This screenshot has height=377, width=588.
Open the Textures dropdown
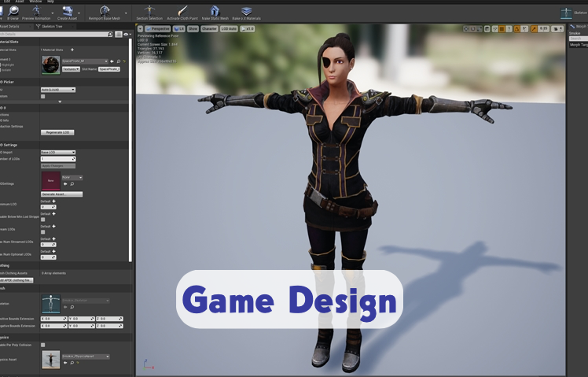[x=71, y=69]
